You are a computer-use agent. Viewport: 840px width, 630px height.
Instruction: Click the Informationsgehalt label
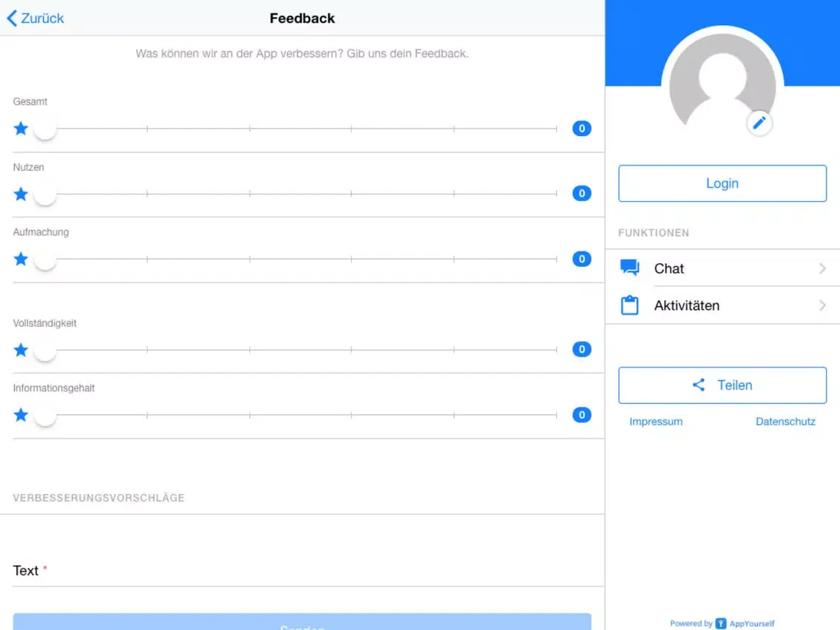point(53,388)
